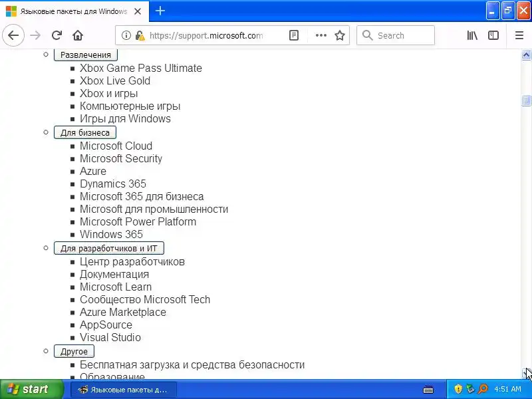Select the Языковые пакеты для Windows tab
Screen dimensions: 532x399
[74, 11]
